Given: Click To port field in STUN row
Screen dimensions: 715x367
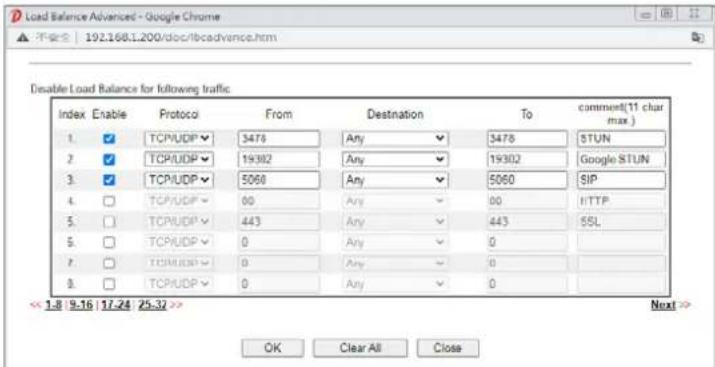Looking at the screenshot, I should click(527, 139).
